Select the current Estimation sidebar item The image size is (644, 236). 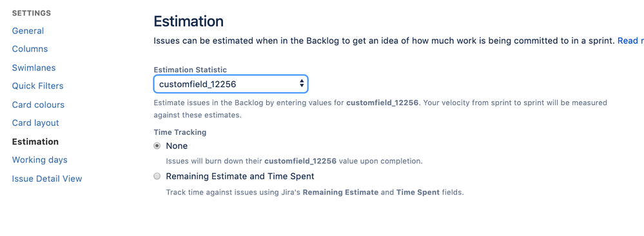coord(35,142)
